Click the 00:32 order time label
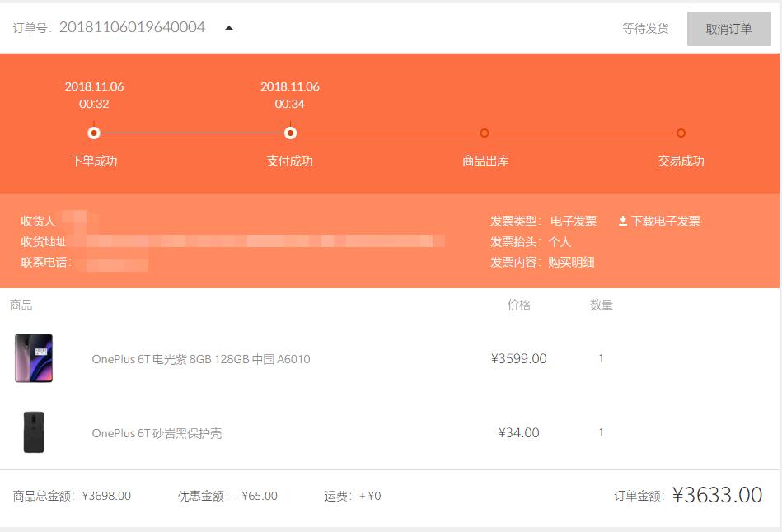Viewport: 782px width, 532px height. [94, 104]
